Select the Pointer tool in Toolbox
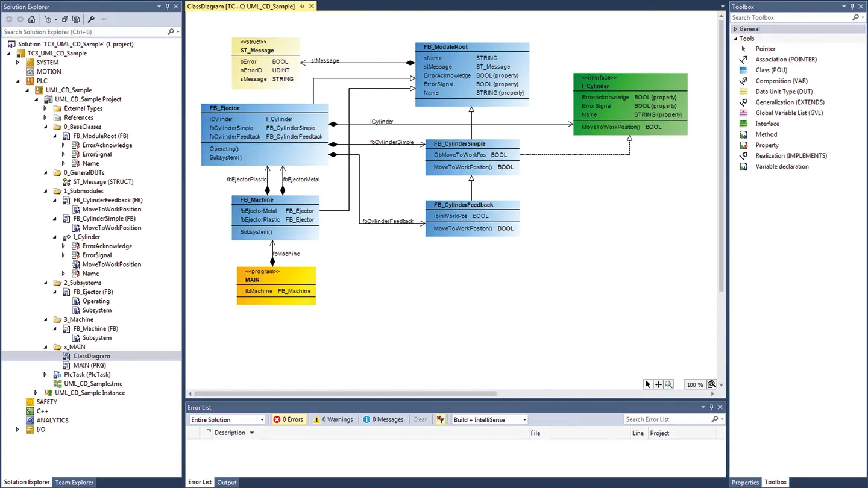This screenshot has width=868, height=488. coord(765,49)
